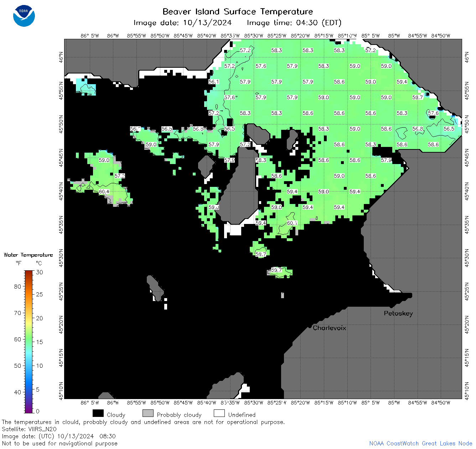The image size is (476, 449).
Task: Click the 30 Celsius tick label
Action: coord(40,272)
